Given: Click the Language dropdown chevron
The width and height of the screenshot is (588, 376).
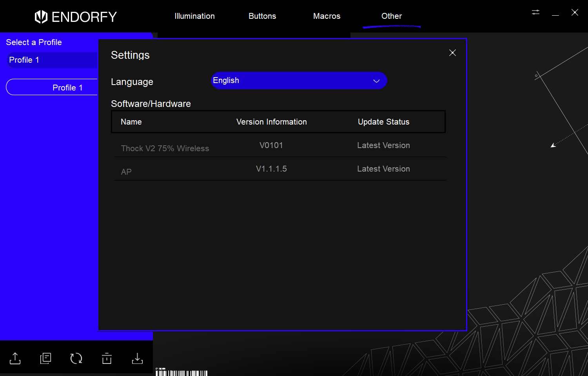Looking at the screenshot, I should click(x=376, y=81).
